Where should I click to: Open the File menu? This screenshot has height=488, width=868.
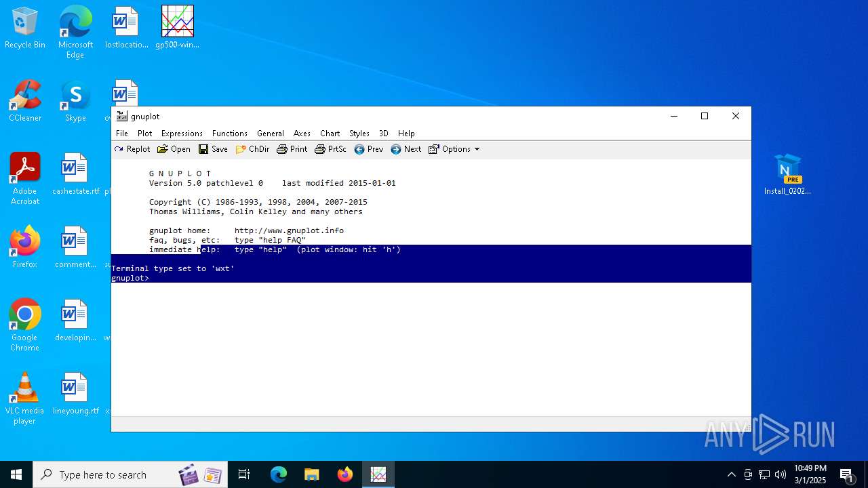point(122,134)
